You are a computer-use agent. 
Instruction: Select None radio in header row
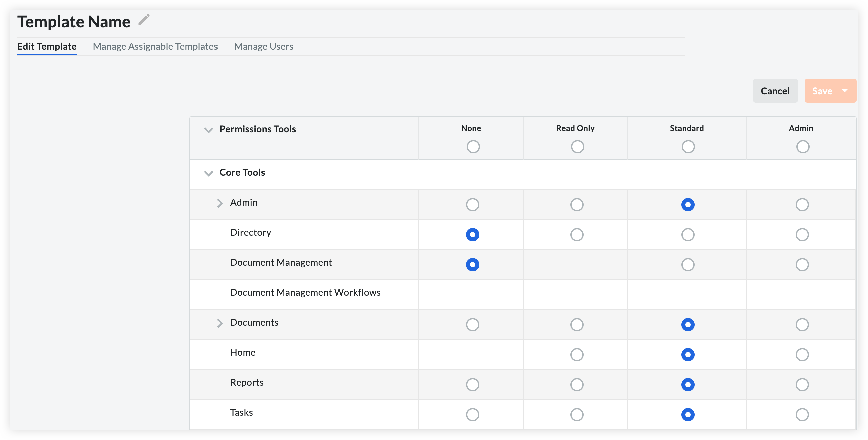coord(473,146)
